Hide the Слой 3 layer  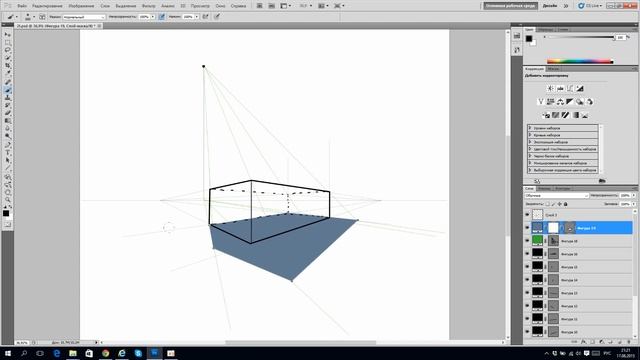click(527, 215)
